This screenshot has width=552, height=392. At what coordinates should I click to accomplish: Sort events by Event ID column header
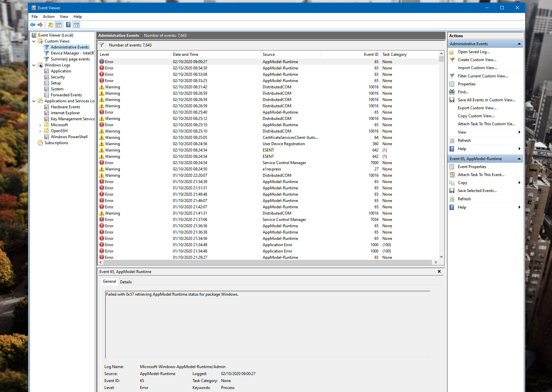click(350, 54)
